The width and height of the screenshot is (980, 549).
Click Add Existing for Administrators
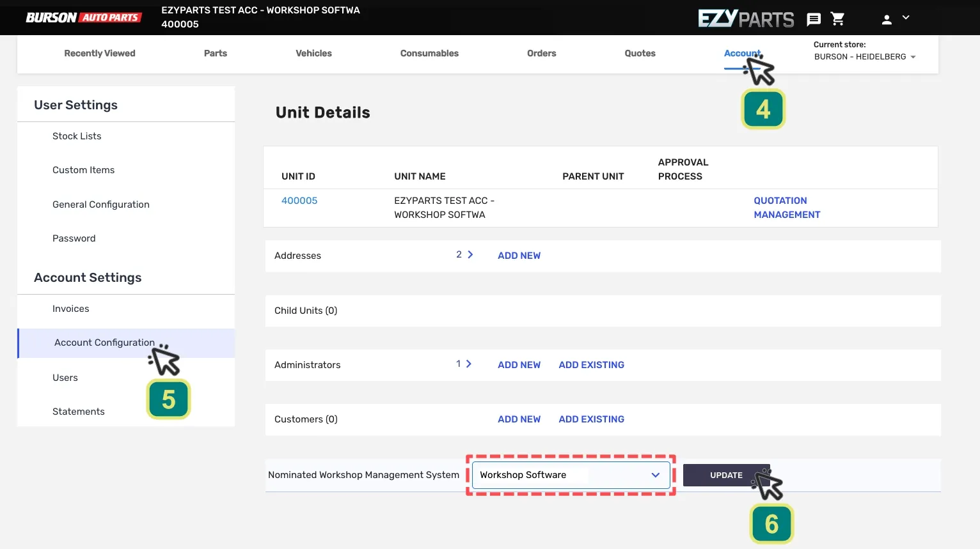(x=591, y=365)
